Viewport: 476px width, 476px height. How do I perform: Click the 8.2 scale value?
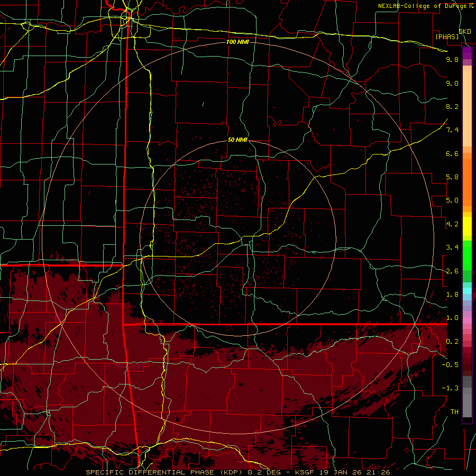pyautogui.click(x=452, y=106)
